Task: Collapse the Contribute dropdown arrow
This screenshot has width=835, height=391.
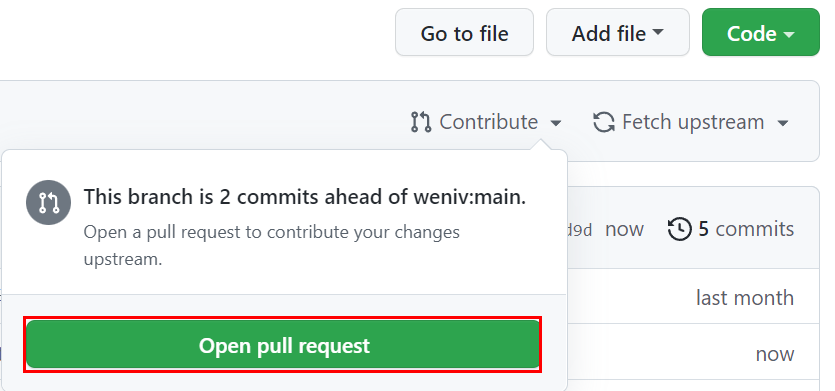Action: (555, 124)
